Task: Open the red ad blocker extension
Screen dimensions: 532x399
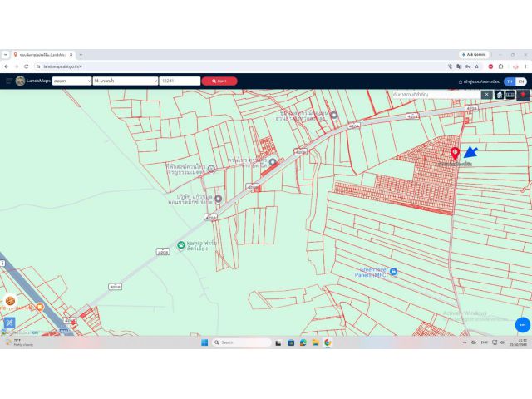Action: coord(490,66)
